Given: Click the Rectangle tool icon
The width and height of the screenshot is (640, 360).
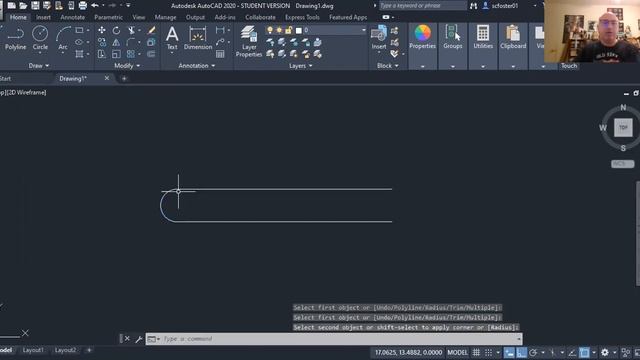Looking at the screenshot, I should point(79,30).
